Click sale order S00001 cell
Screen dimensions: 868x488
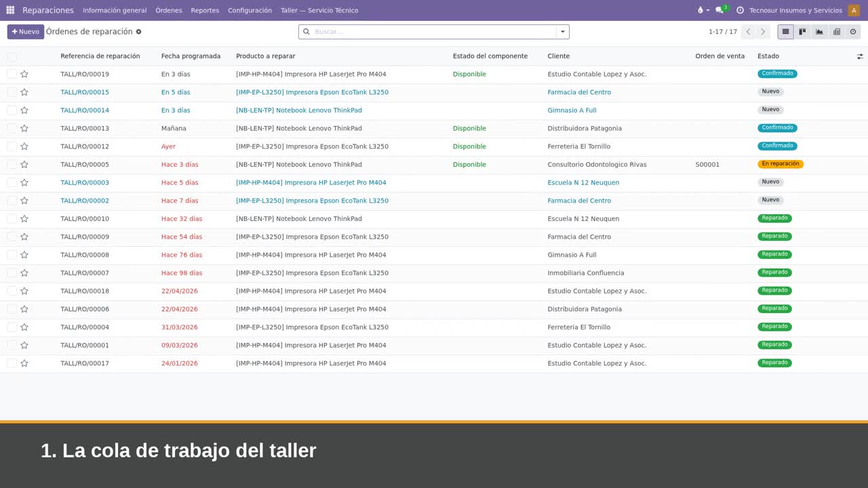pos(707,165)
